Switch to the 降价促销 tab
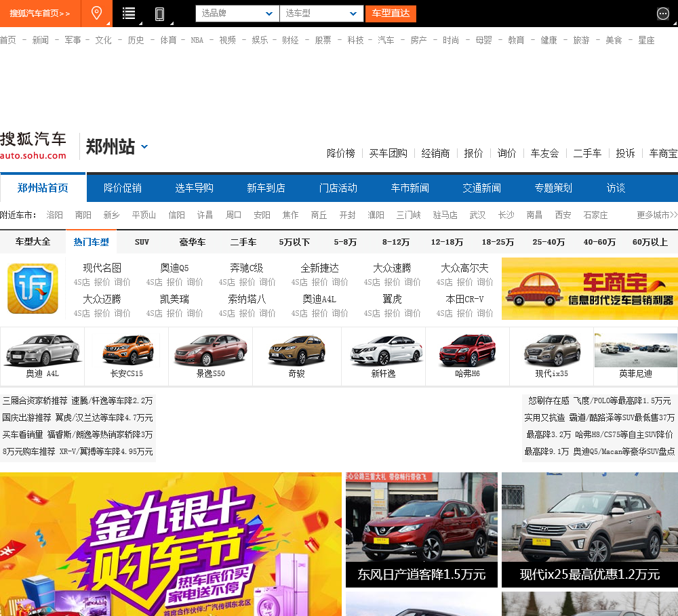The height and width of the screenshot is (616, 678). (123, 188)
